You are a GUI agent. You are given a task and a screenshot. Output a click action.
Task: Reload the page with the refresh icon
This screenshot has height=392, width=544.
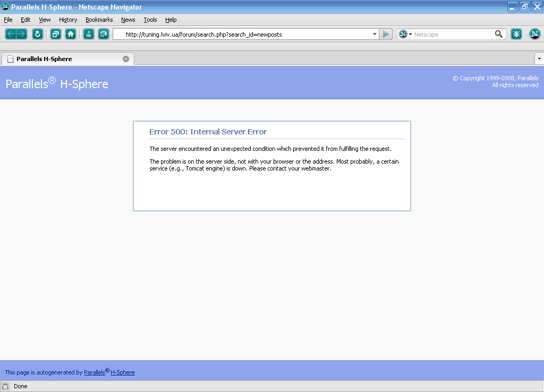(x=38, y=34)
